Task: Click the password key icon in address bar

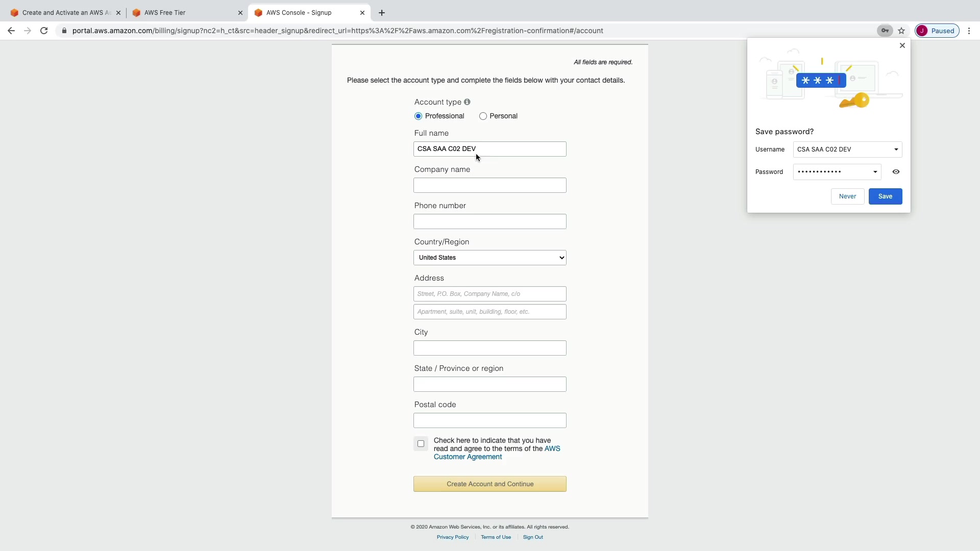Action: pyautogui.click(x=885, y=31)
